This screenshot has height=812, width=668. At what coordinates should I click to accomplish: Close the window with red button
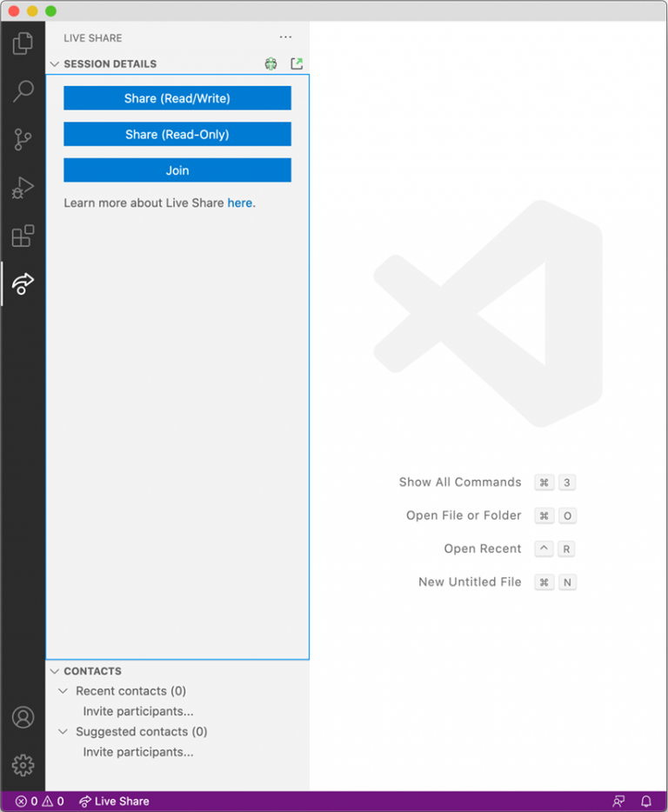[14, 11]
